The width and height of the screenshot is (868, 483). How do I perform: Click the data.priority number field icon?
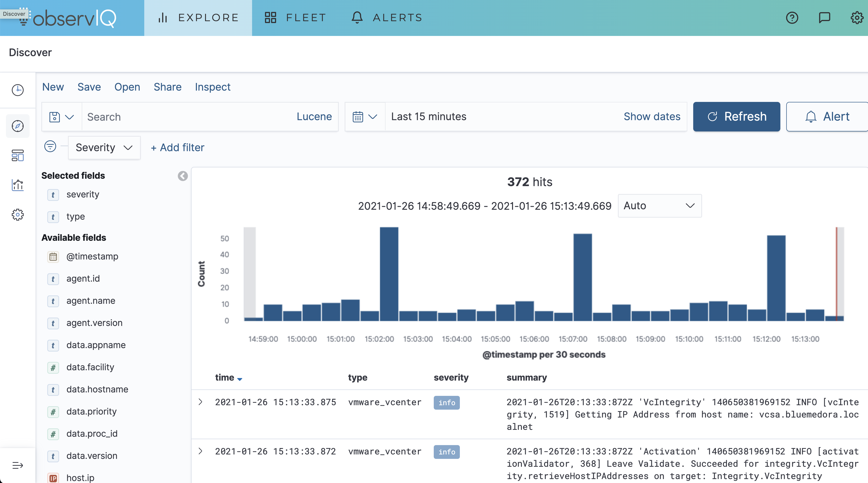click(53, 412)
